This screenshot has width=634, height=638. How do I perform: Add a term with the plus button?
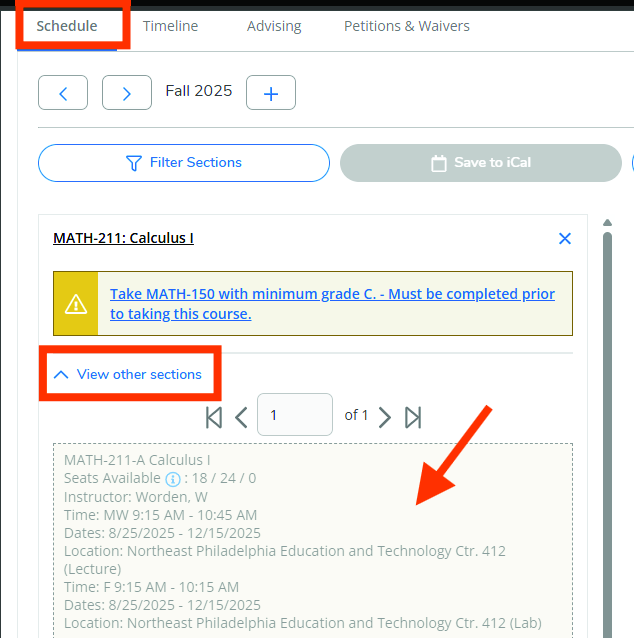coord(271,93)
